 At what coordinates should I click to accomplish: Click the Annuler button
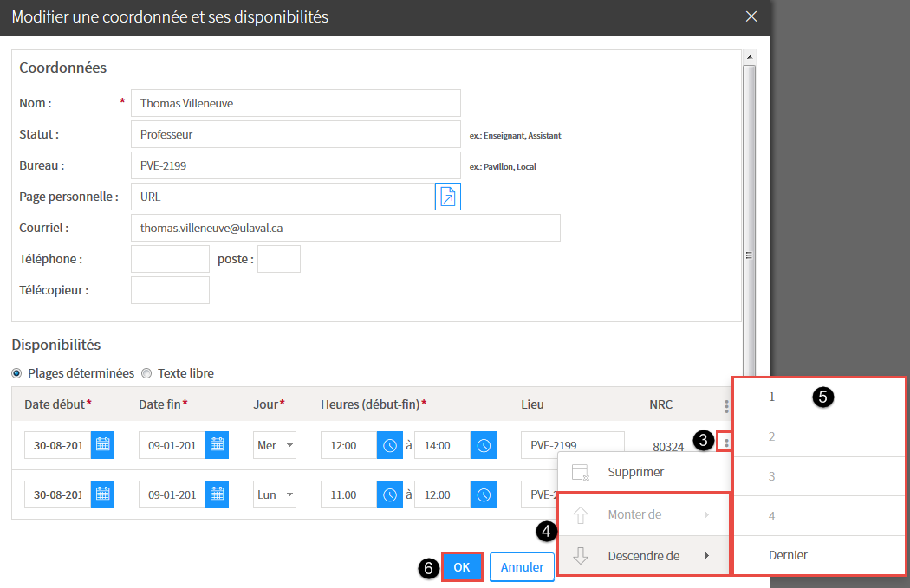point(522,566)
